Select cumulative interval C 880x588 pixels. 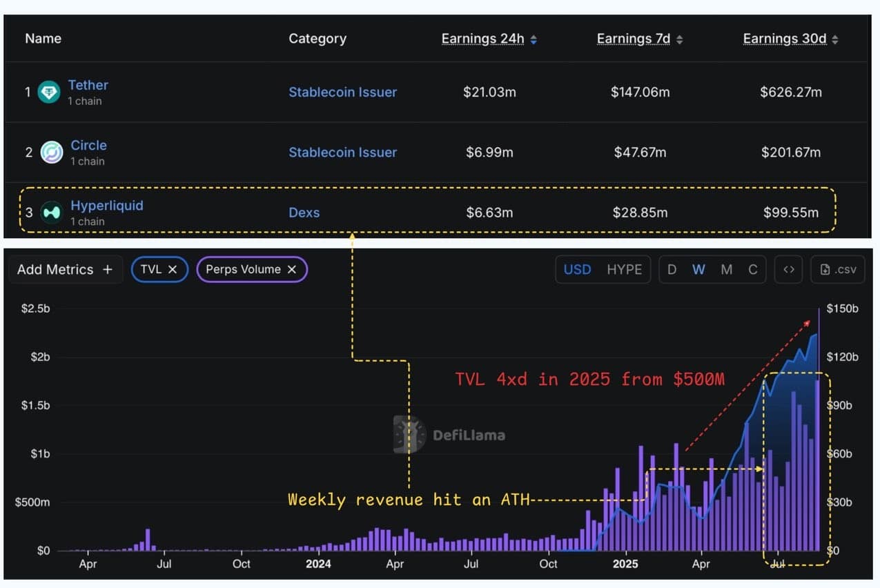(753, 269)
